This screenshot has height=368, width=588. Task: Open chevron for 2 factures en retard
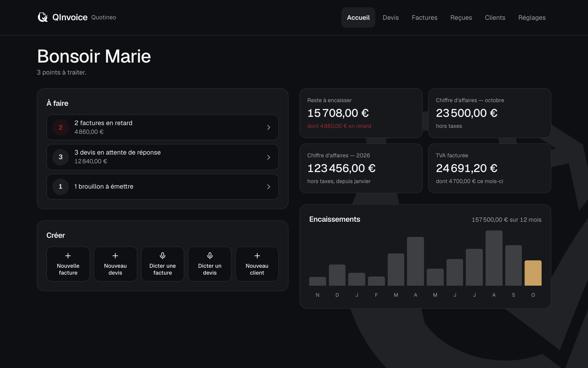269,127
